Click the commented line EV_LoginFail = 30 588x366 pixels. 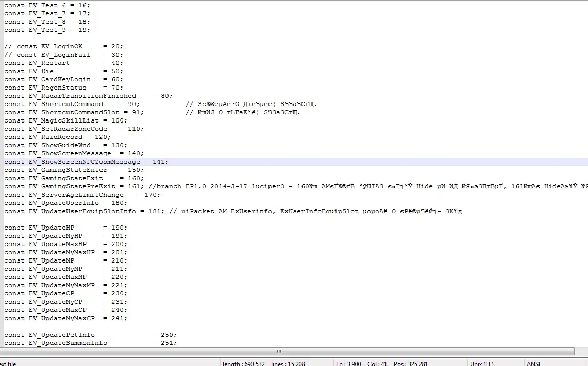(x=63, y=55)
